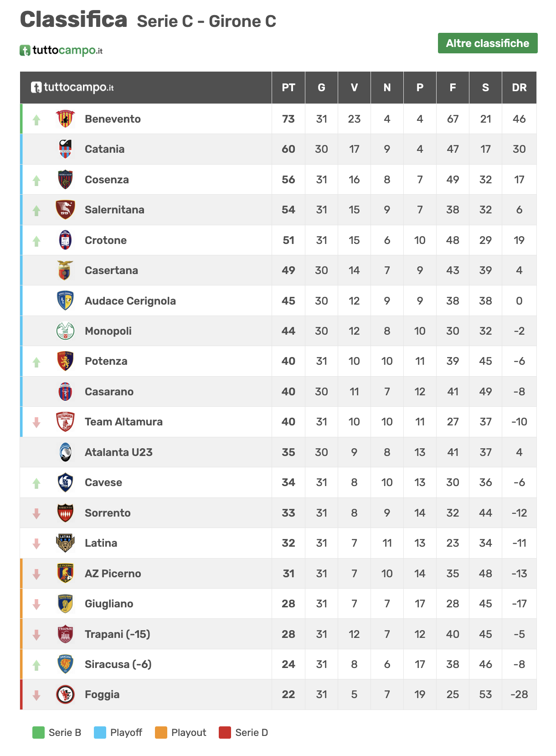
Task: Click the green Serie B legend swatch
Action: coord(38,732)
